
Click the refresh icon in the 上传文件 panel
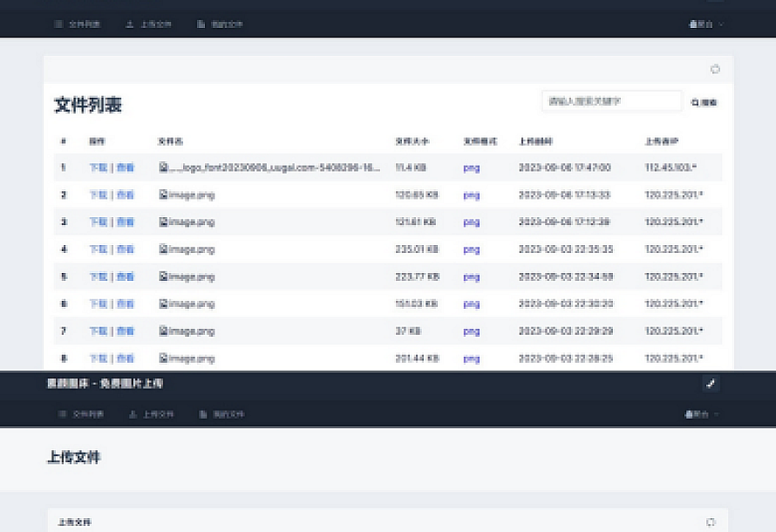711,522
